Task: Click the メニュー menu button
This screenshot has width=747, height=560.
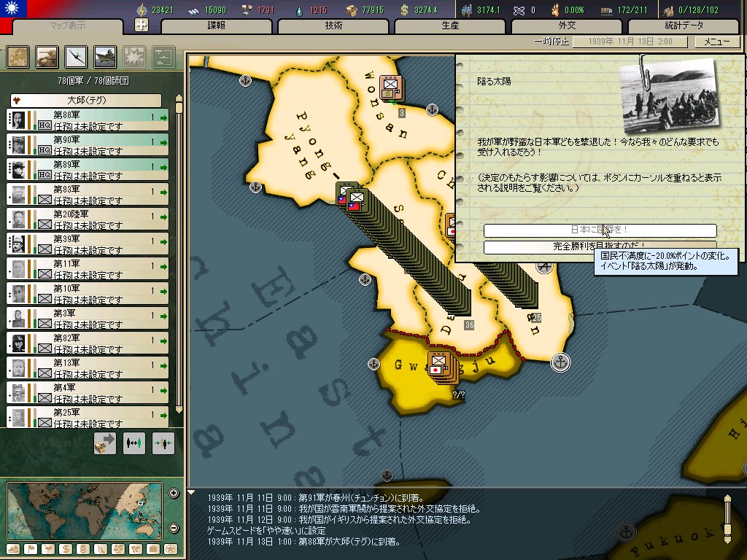Action: pos(716,42)
